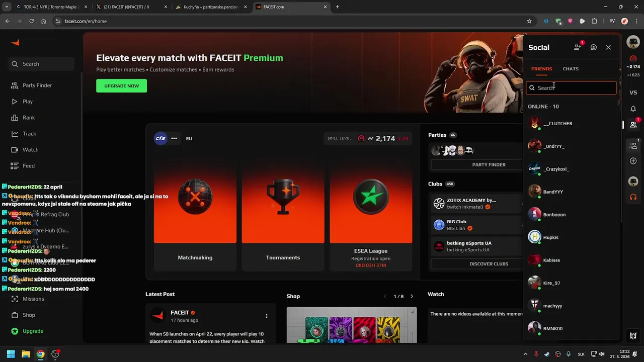The image size is (644, 362).
Task: Open the Chrome media control icon
Action: 612,21
